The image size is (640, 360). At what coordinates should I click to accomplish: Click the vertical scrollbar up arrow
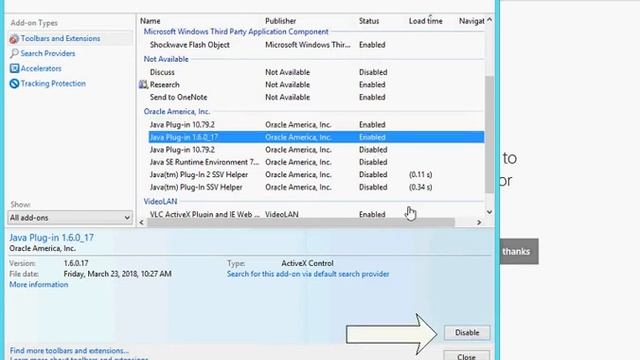click(x=489, y=20)
